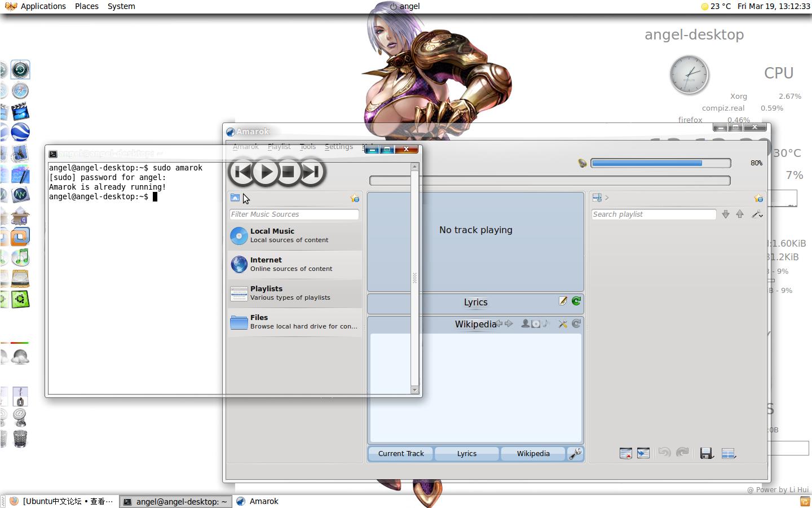Click the wrench configure applets icon
Viewport: 812px width, 508px height.
[575, 454]
